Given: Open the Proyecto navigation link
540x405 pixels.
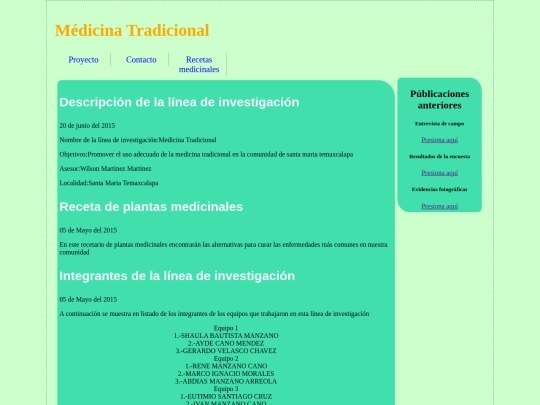Looking at the screenshot, I should [83, 60].
